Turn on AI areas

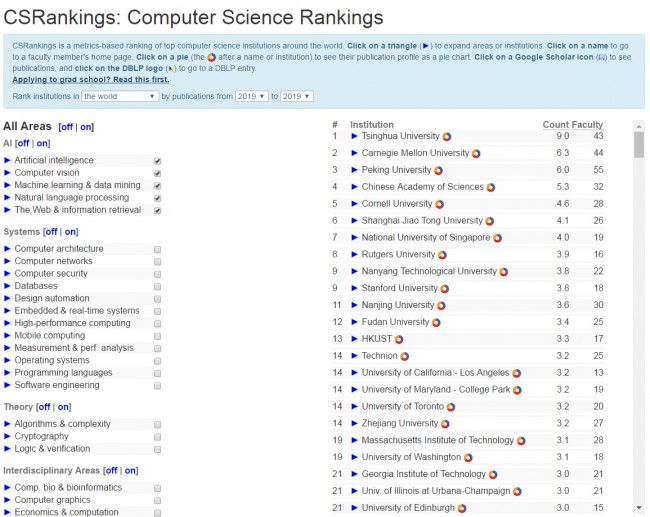click(42, 143)
